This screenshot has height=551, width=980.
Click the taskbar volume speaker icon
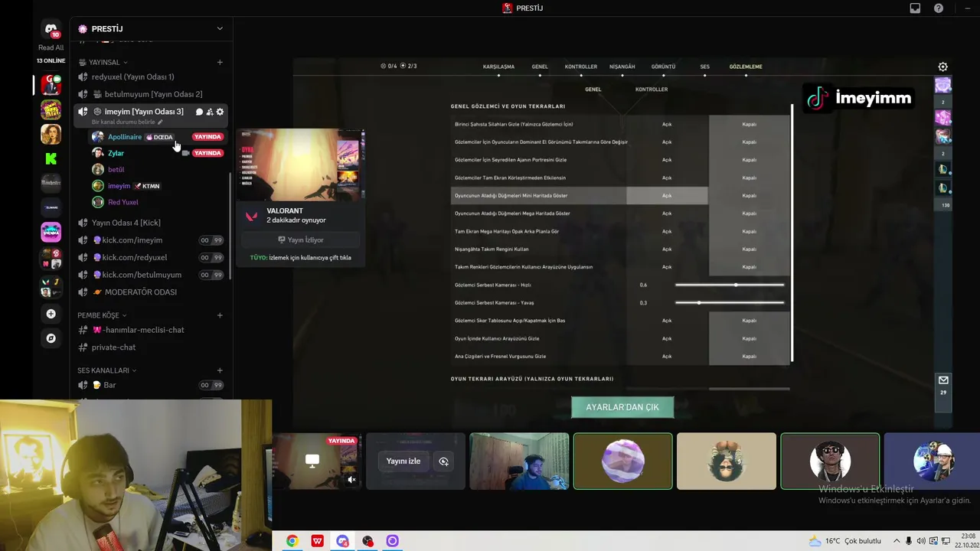click(920, 541)
